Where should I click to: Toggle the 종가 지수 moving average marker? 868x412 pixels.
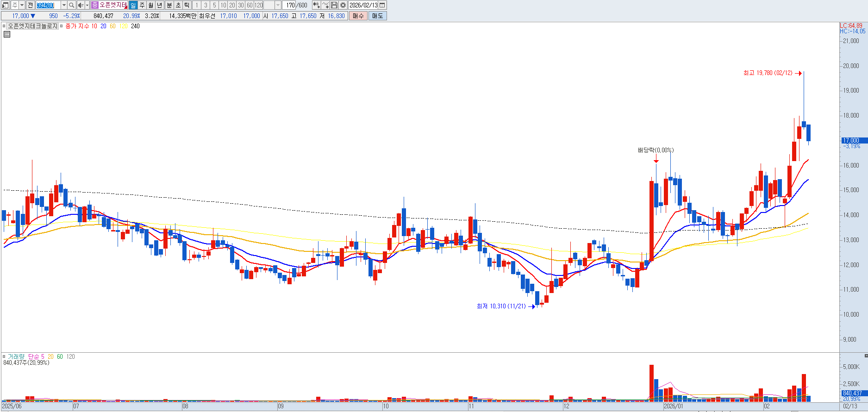pos(62,26)
